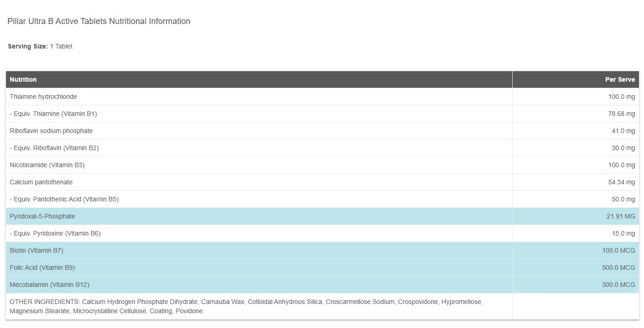Select 'Riboflavin sodium phosphate' row label
The image size is (644, 328).
coord(51,131)
